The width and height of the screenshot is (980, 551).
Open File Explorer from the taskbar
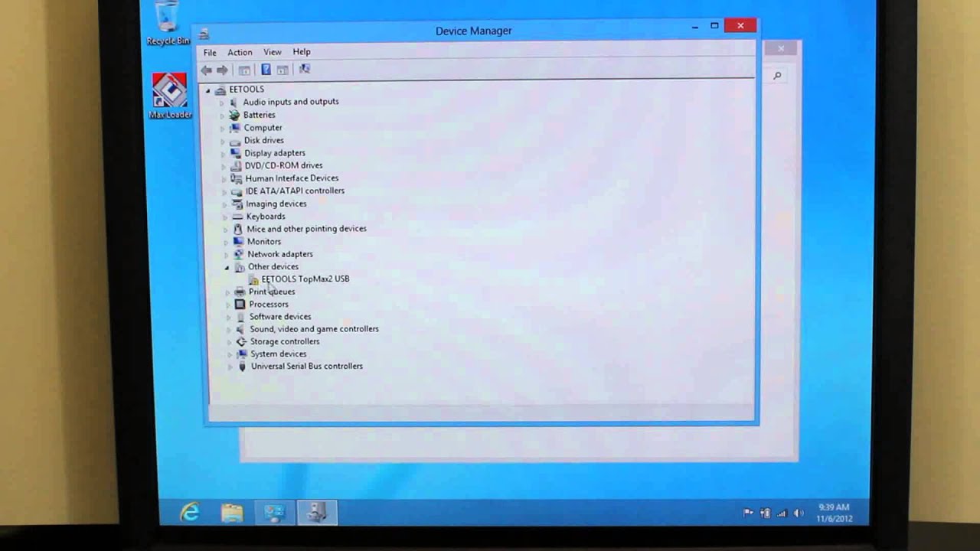point(232,512)
